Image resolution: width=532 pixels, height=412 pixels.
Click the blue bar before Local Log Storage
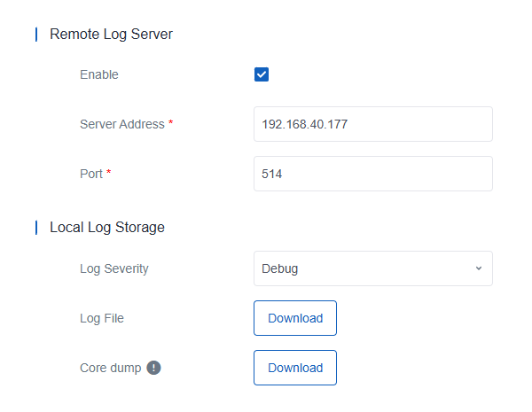click(x=36, y=227)
